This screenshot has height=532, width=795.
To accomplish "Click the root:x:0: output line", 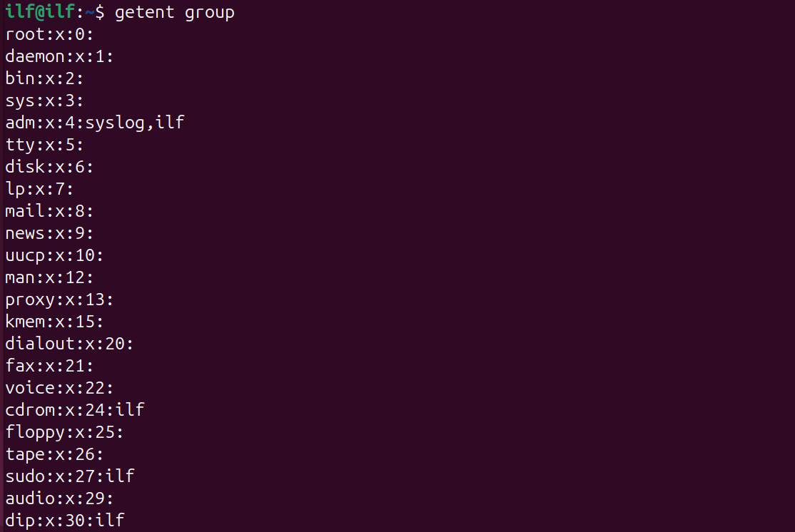I will (49, 34).
